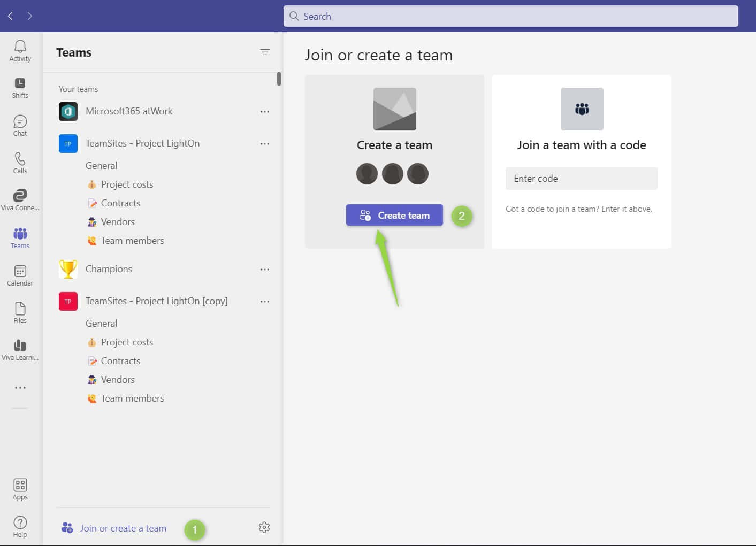Go forward with the right arrow
Screen dimensions: 756x546
pyautogui.click(x=30, y=16)
